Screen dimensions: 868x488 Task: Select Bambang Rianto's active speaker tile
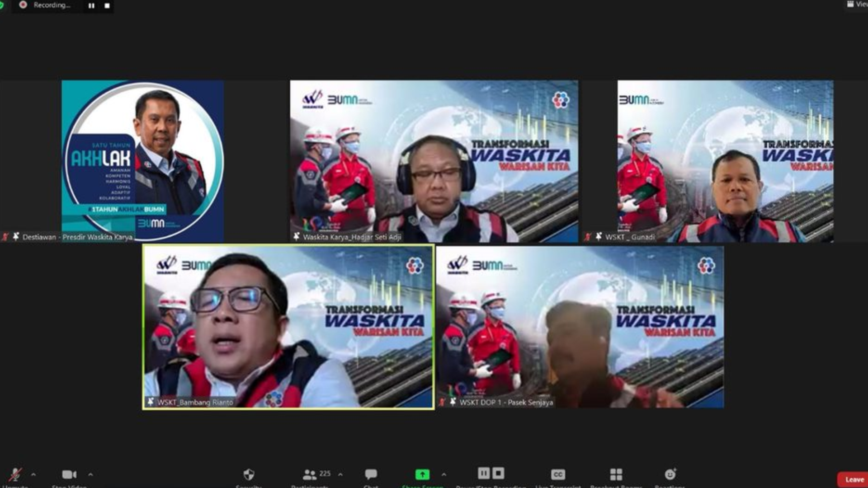(x=288, y=327)
